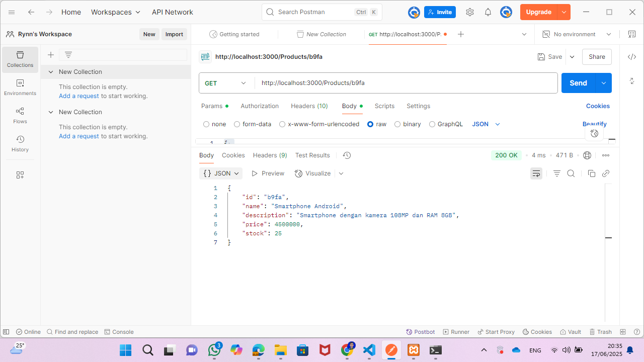Switch to the Authorization tab
Image resolution: width=644 pixels, height=362 pixels.
click(260, 106)
